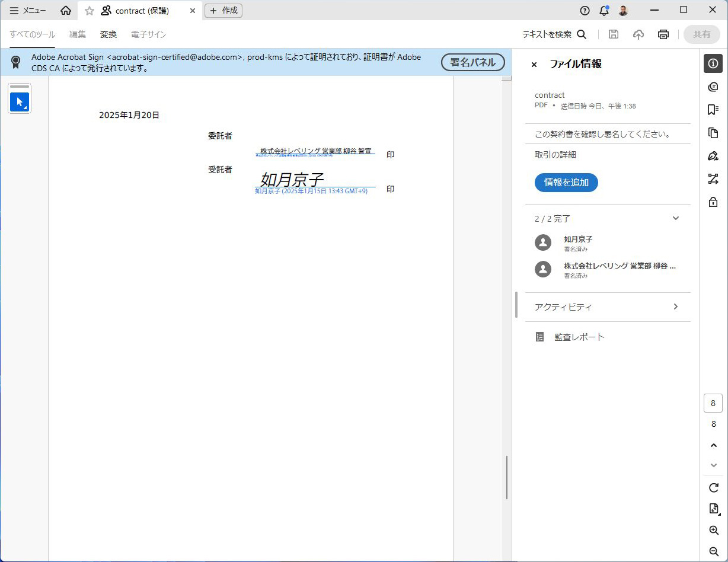The image size is (728, 562).
Task: Click the 取引の詳細 label
Action: tap(555, 155)
